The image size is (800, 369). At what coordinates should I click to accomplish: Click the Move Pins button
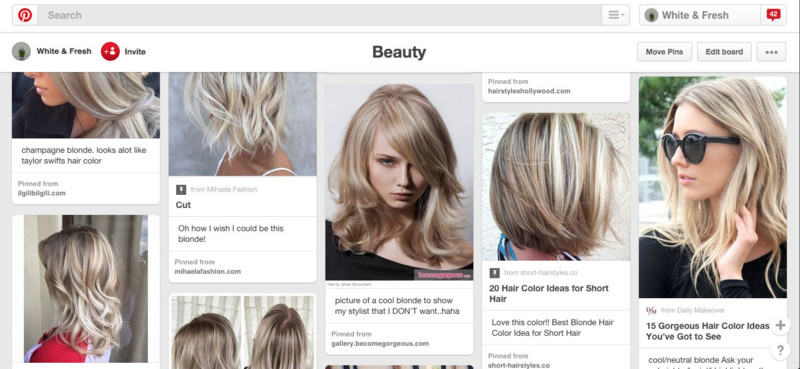click(664, 52)
